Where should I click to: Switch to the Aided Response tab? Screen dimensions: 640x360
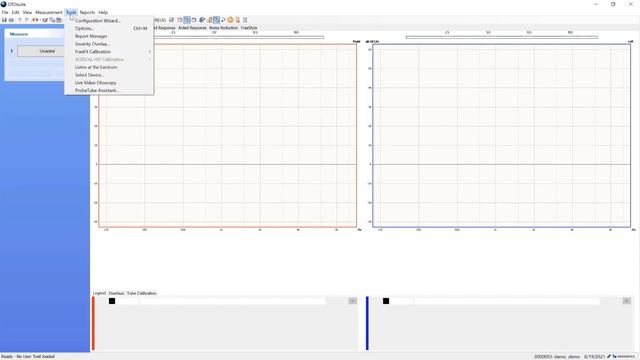(x=192, y=28)
